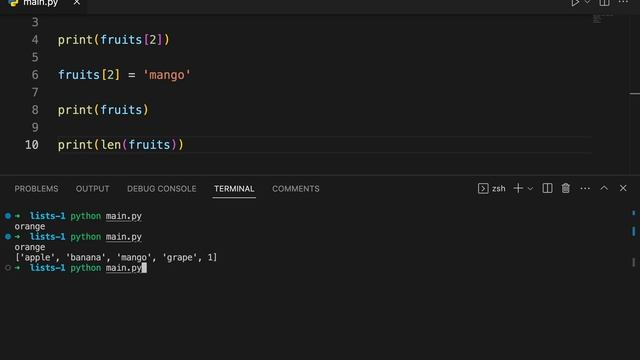The width and height of the screenshot is (640, 360).
Task: Kill terminal with trash icon
Action: click(566, 188)
